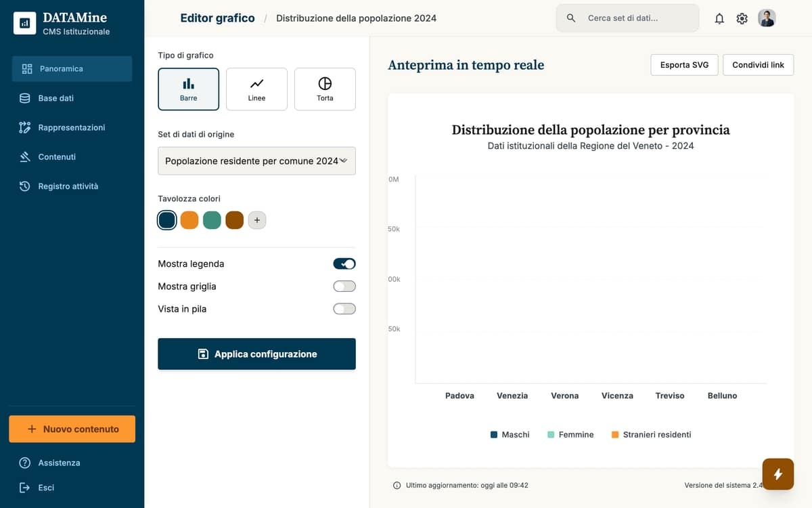
Task: Click Editor grafico breadcrumb
Action: click(217, 18)
